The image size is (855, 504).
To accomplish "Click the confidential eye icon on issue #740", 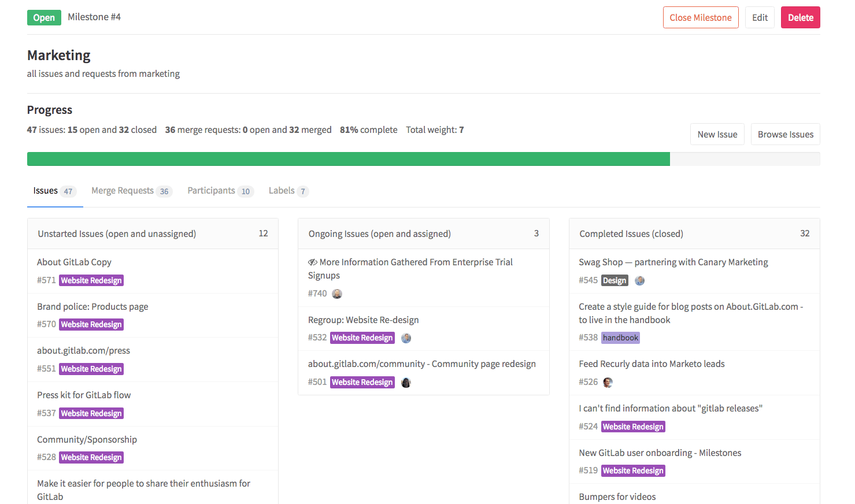I will point(313,262).
